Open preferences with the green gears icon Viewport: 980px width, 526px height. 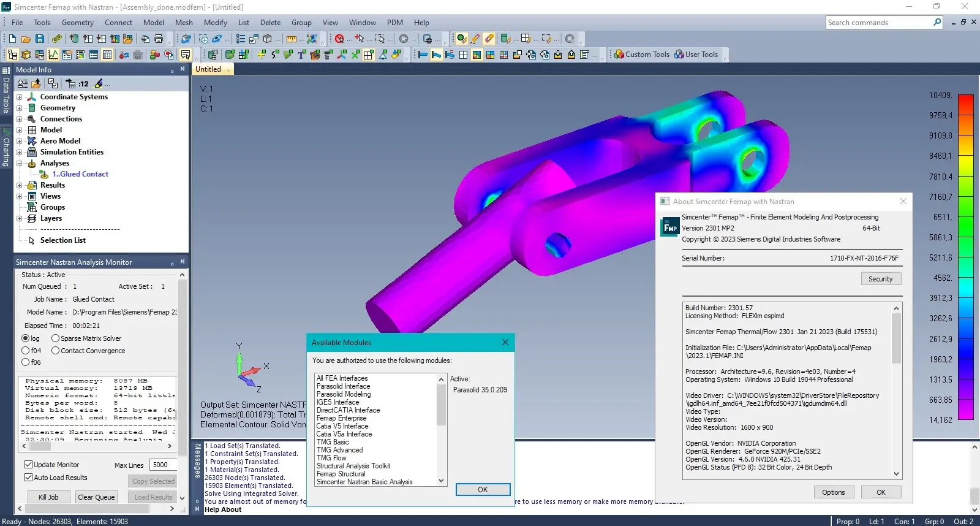point(57,39)
